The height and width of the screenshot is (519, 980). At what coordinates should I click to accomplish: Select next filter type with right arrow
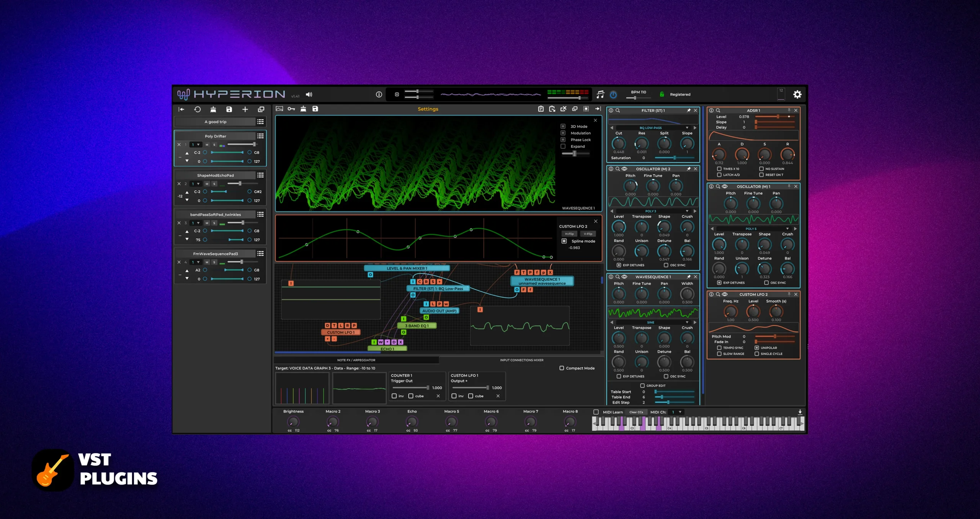pyautogui.click(x=695, y=128)
